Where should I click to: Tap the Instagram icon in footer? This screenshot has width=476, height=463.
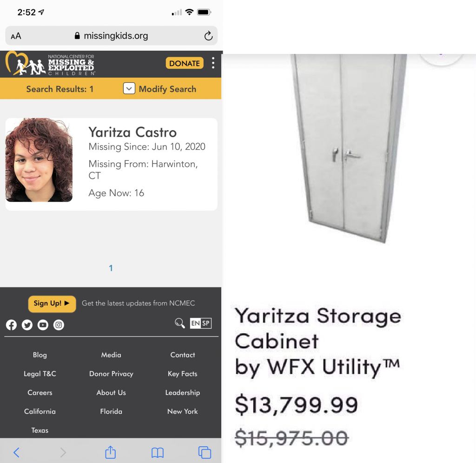[x=59, y=325]
